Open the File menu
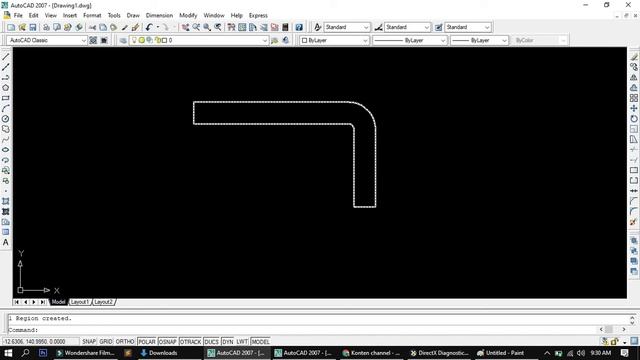This screenshot has height=360, width=640. coord(18,16)
